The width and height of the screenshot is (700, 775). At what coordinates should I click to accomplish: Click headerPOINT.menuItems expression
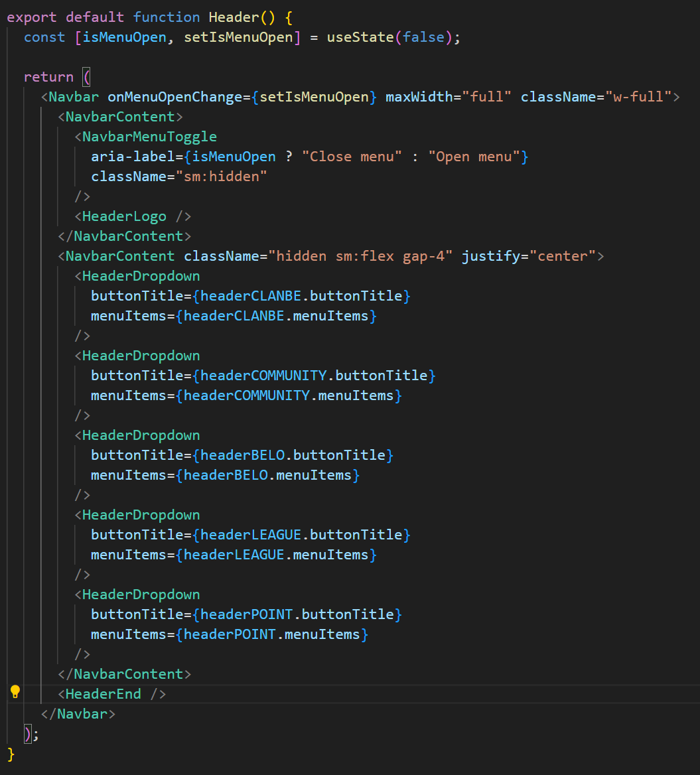pos(272,634)
